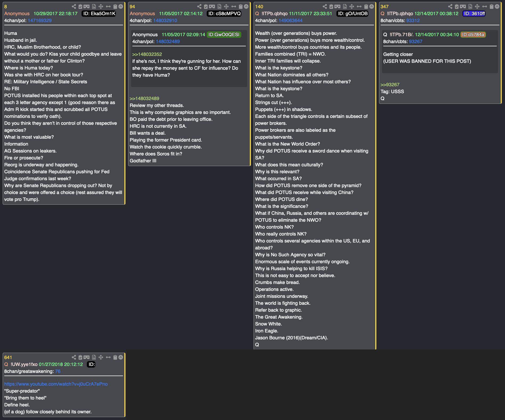Viewport: 505px width, 420px height.
Task: Collapse post 8 with the circled up-arrow
Action: [121, 6]
